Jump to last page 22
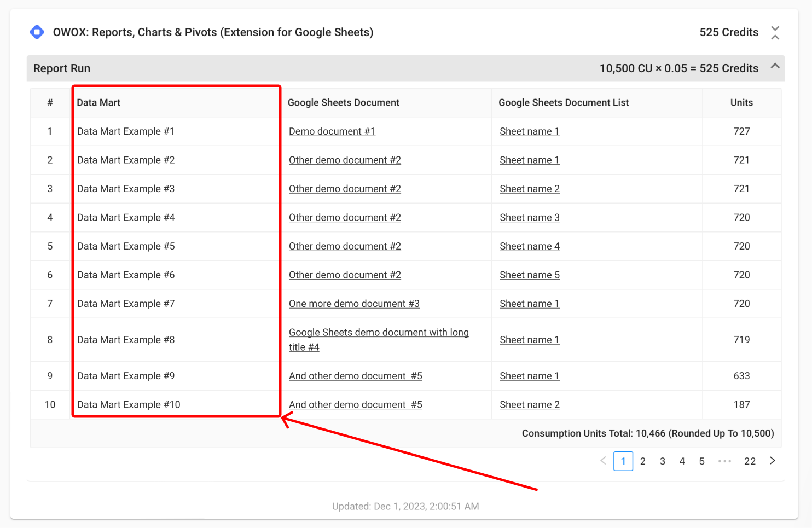 (x=750, y=461)
